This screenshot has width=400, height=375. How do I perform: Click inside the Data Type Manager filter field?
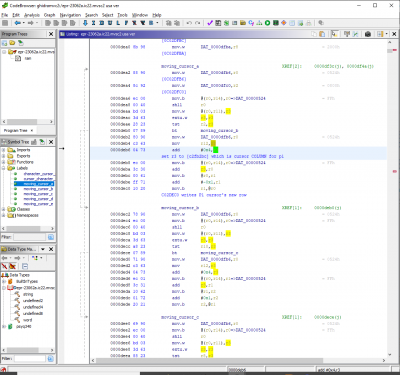click(x=29, y=359)
